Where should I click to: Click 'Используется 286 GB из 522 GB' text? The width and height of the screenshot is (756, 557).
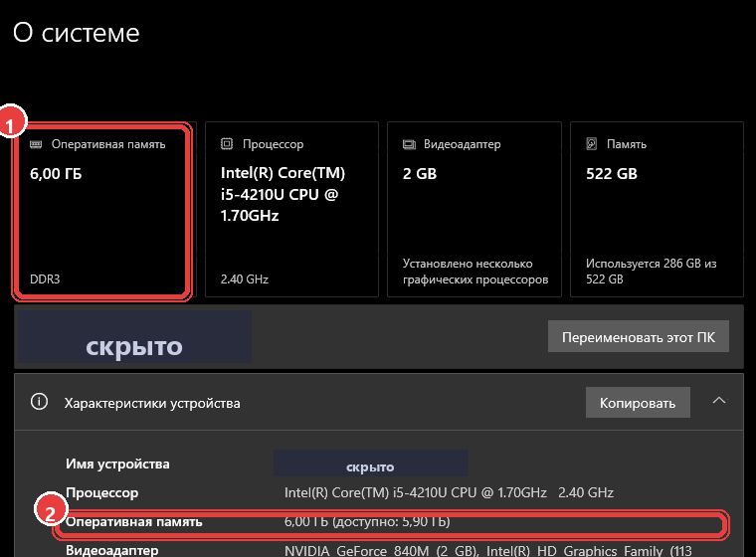[651, 271]
